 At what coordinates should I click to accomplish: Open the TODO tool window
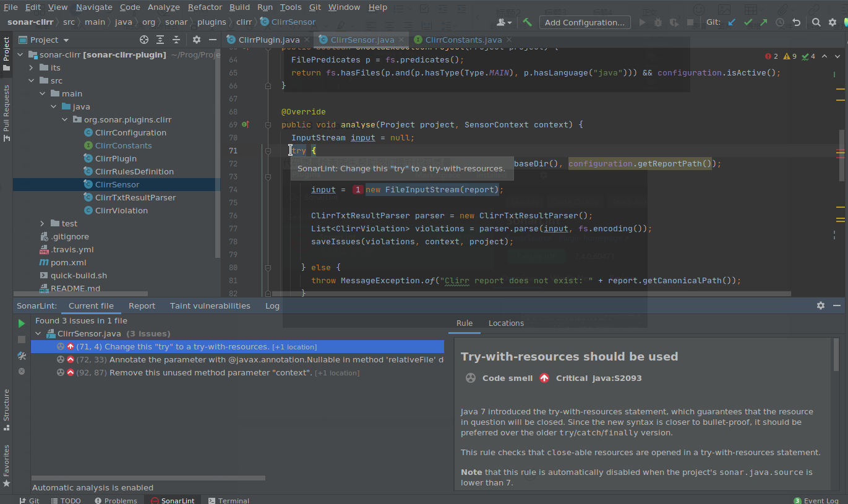pyautogui.click(x=66, y=500)
